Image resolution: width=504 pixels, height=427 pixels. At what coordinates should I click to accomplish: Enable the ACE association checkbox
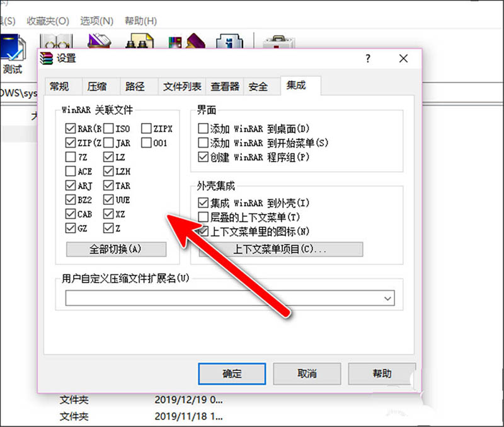(71, 171)
